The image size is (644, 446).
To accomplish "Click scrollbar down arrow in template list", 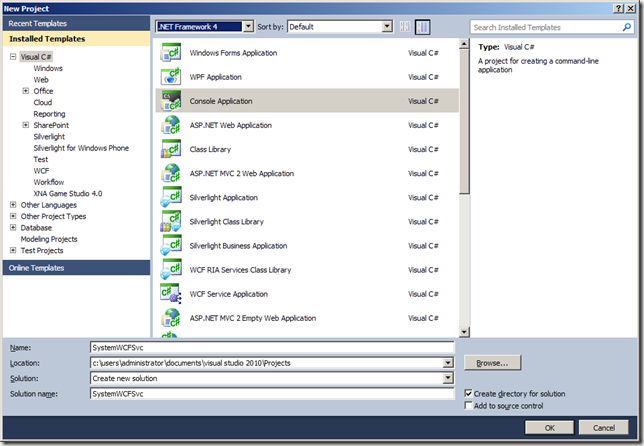I will coord(464,332).
